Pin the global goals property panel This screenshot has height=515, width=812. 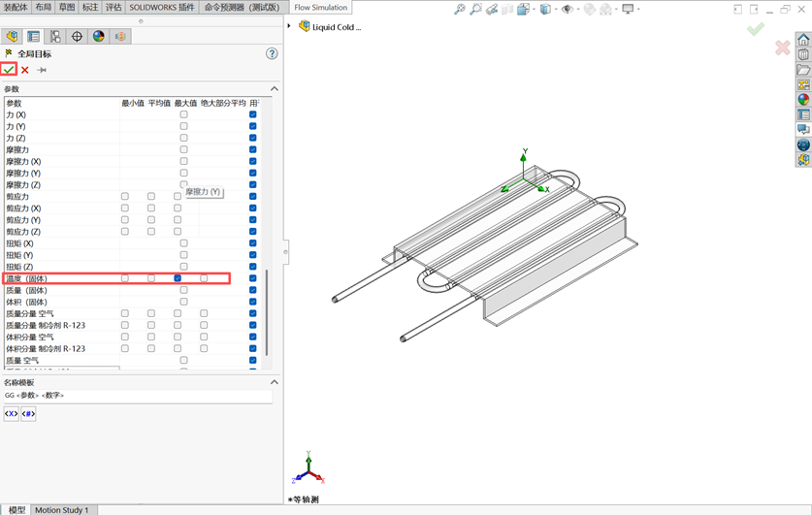point(42,70)
